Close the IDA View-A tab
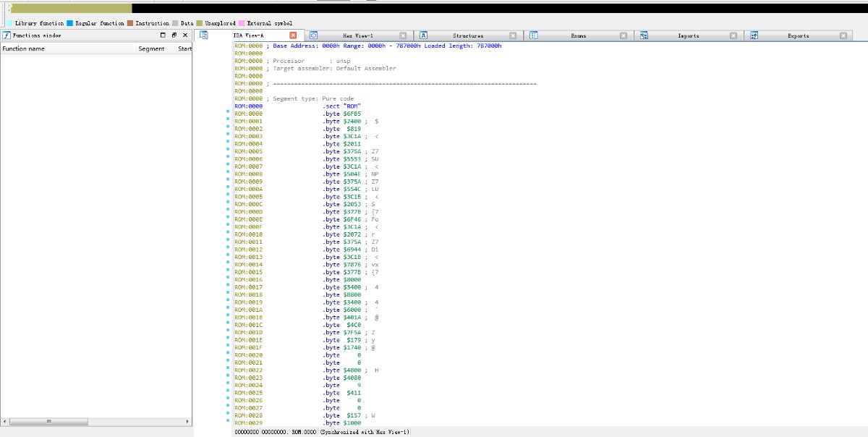 pos(293,35)
